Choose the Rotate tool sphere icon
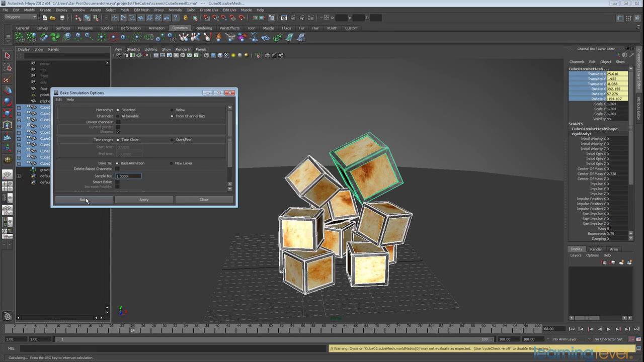 (x=7, y=102)
